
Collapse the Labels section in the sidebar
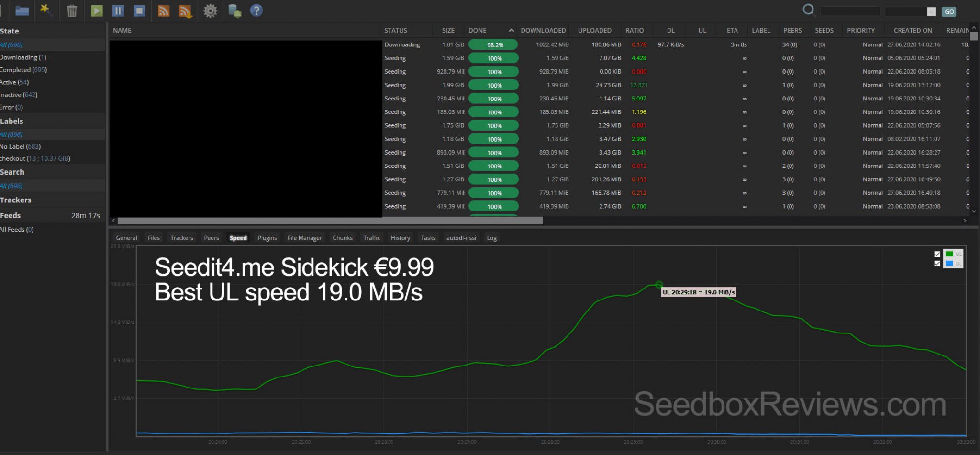click(11, 121)
